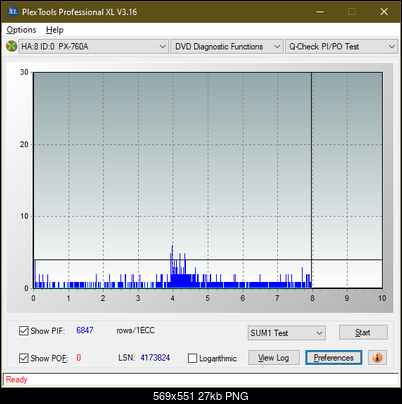Click the Start button
Viewport: 402px width, 404px height.
click(363, 333)
